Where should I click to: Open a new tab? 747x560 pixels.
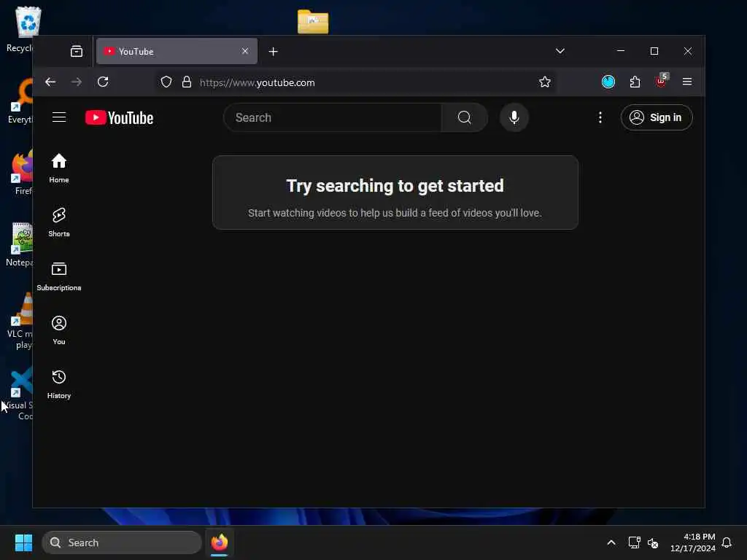(x=273, y=52)
